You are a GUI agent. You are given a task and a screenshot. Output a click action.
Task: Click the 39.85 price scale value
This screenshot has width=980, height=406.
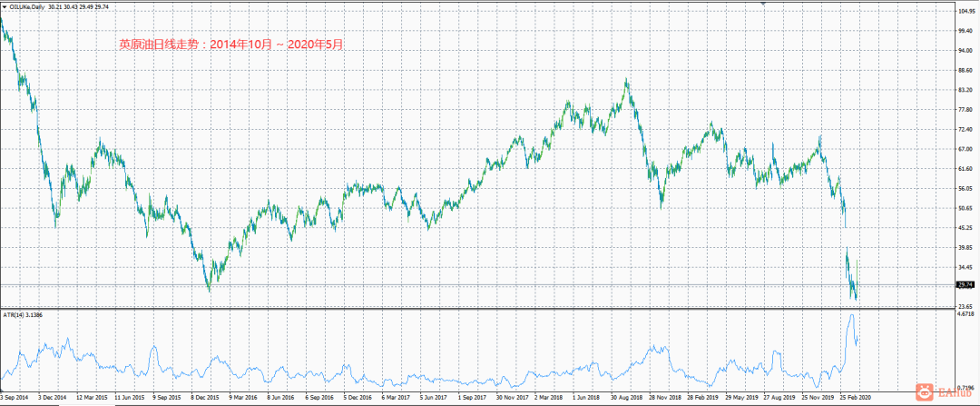[965, 248]
